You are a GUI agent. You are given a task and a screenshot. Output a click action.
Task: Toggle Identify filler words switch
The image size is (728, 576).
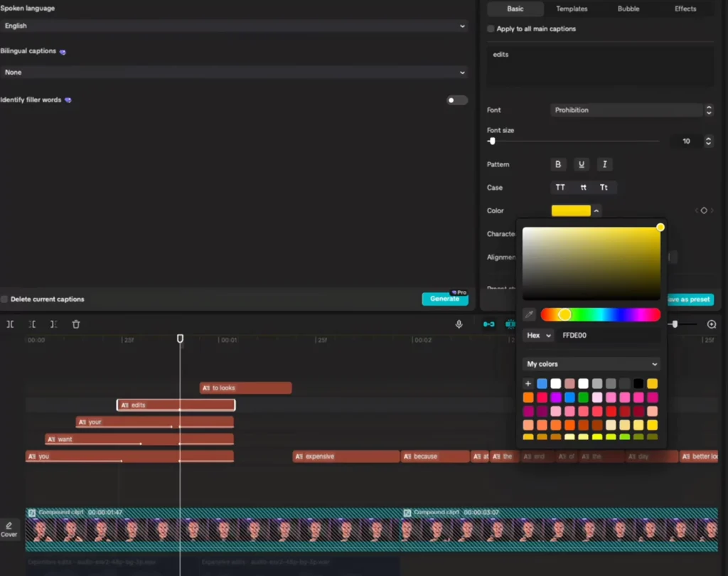tap(456, 100)
